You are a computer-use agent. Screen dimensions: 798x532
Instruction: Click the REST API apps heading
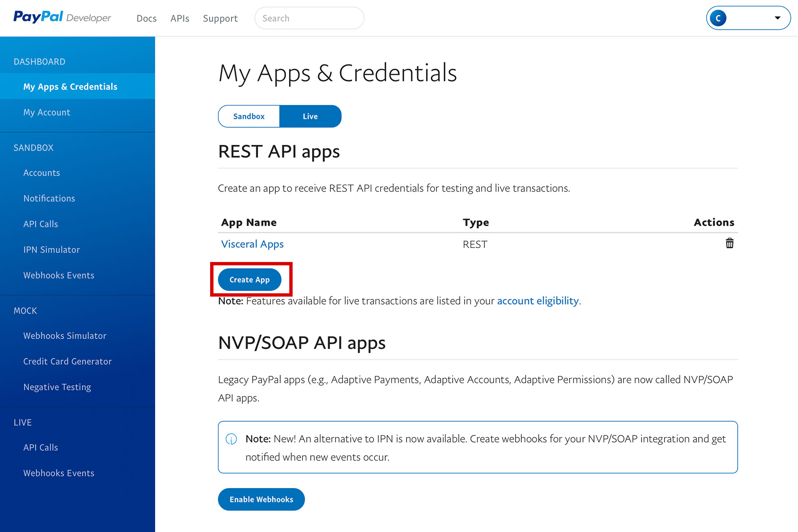coord(279,152)
